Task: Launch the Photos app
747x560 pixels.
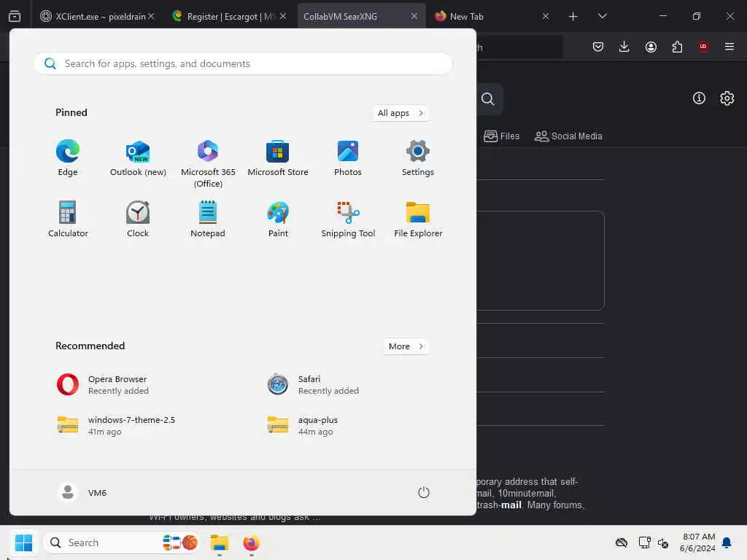Action: click(348, 158)
